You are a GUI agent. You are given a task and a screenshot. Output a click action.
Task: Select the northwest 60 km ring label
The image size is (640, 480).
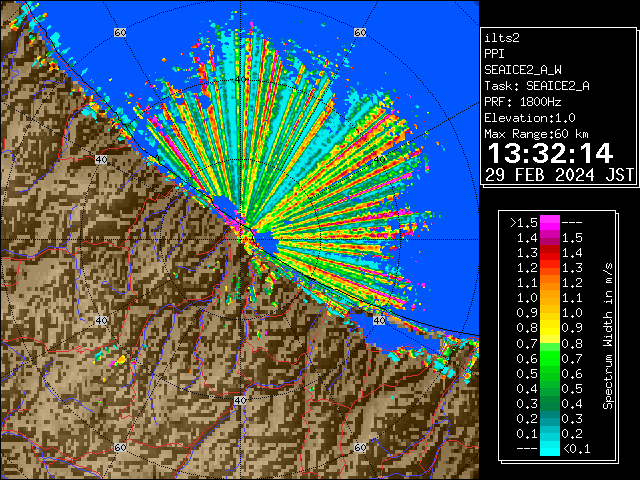pos(120,32)
